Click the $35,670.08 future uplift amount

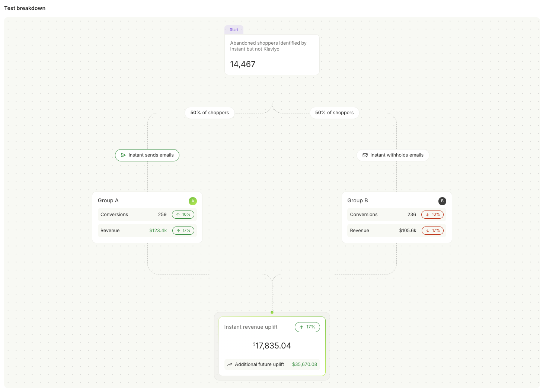[x=304, y=364]
